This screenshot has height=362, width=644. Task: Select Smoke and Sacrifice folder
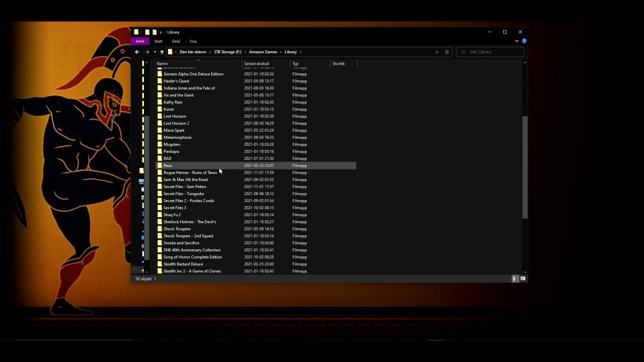click(x=181, y=243)
